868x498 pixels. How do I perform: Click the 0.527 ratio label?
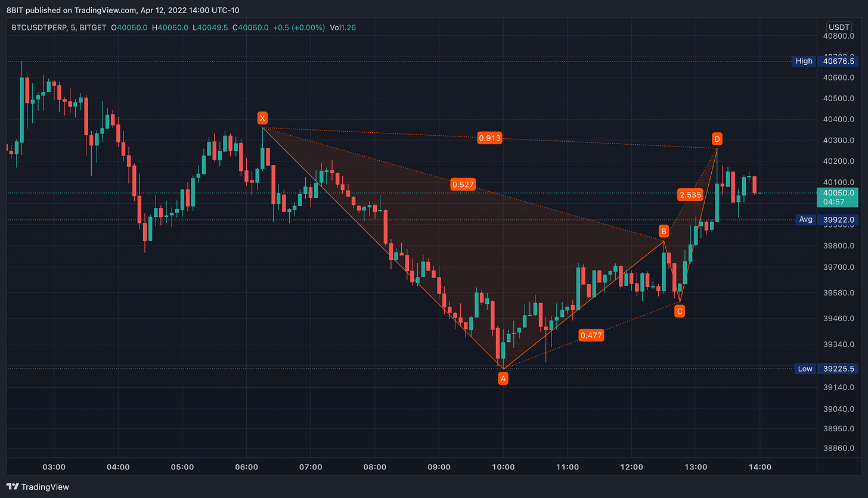(463, 185)
